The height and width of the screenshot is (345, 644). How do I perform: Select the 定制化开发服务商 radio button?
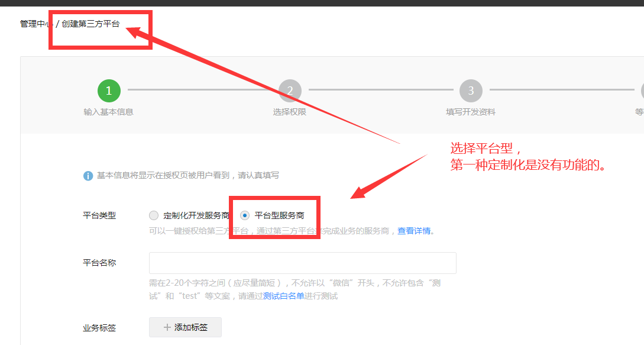point(154,215)
